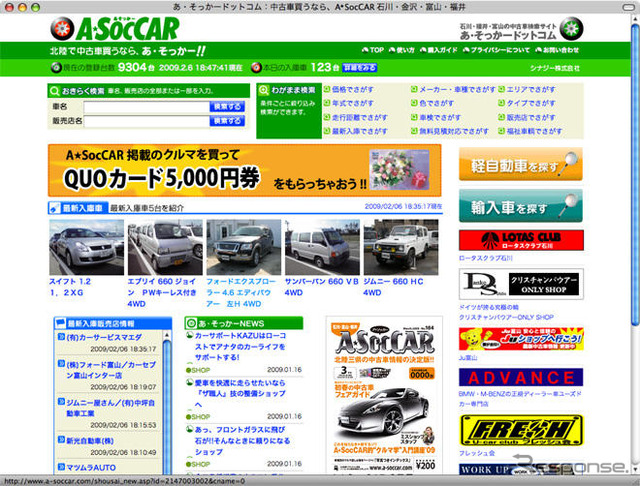
Task: Open the JUショップへ行こう banner
Action: [x=521, y=339]
